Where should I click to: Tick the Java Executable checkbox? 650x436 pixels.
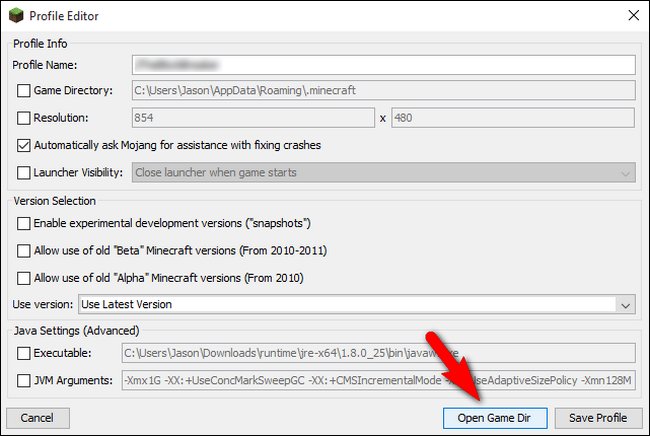tap(24, 353)
